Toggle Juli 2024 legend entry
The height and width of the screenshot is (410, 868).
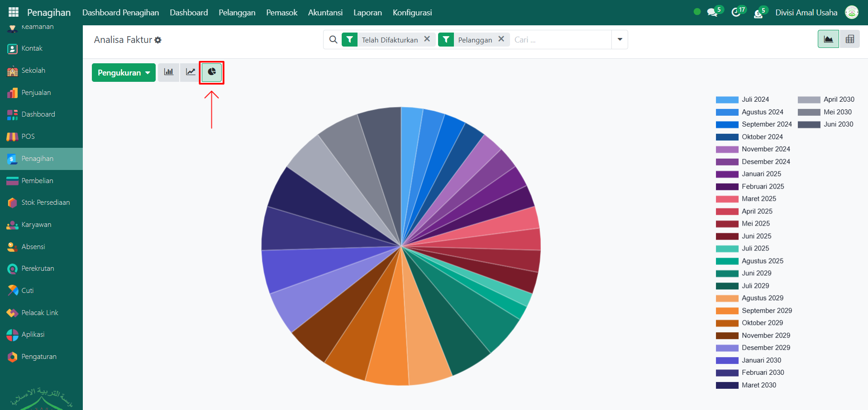pos(755,99)
